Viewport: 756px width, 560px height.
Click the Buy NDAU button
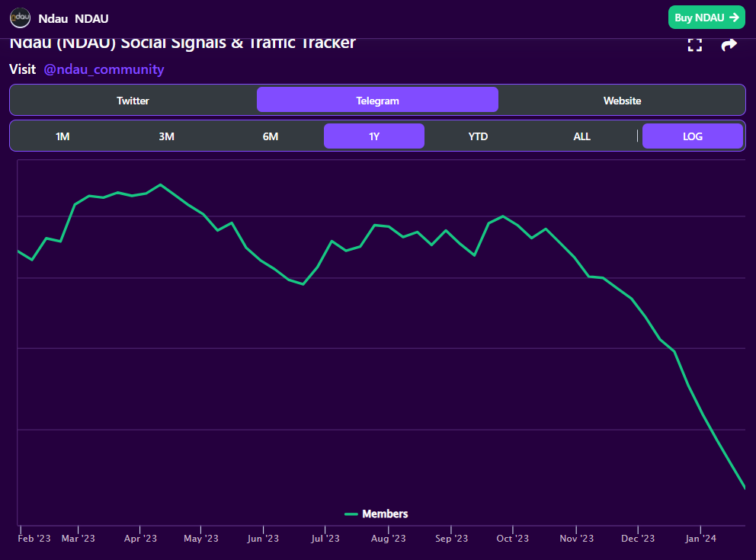click(706, 18)
